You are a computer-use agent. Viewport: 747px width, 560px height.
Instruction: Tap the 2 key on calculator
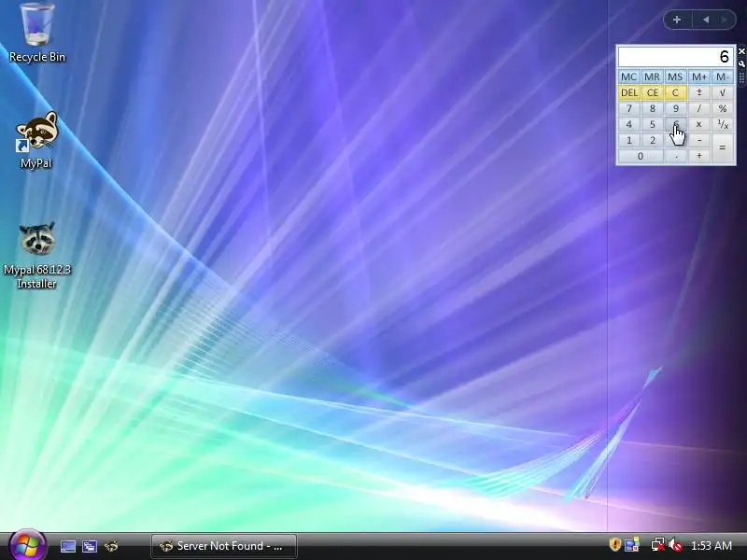(652, 140)
